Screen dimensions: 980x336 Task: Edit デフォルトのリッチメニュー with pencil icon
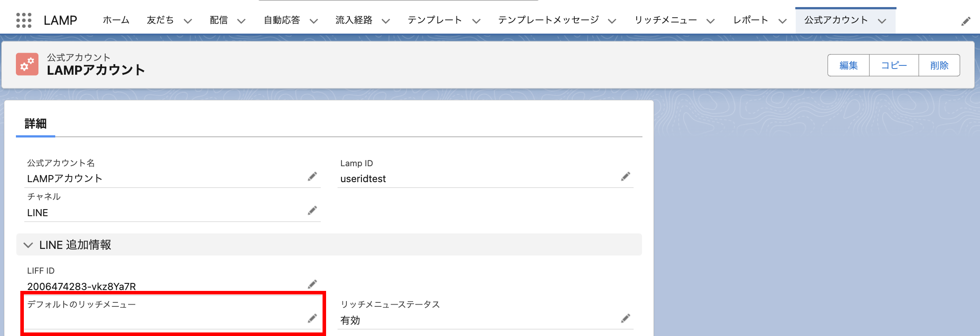[x=312, y=318]
